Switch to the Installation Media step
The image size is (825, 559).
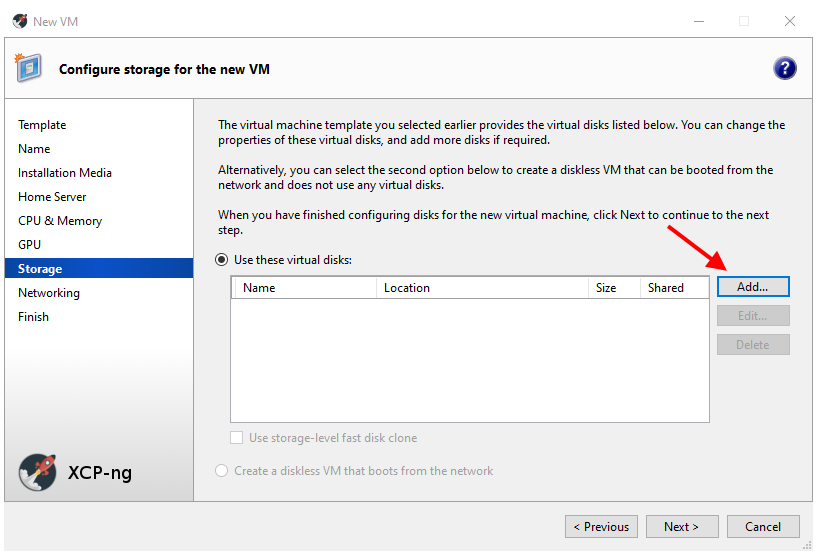[x=65, y=173]
